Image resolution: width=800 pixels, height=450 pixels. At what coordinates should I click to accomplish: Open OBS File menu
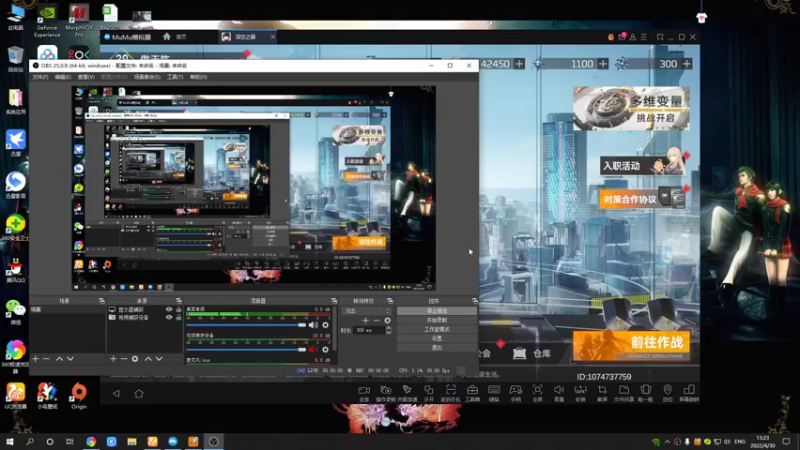point(40,77)
